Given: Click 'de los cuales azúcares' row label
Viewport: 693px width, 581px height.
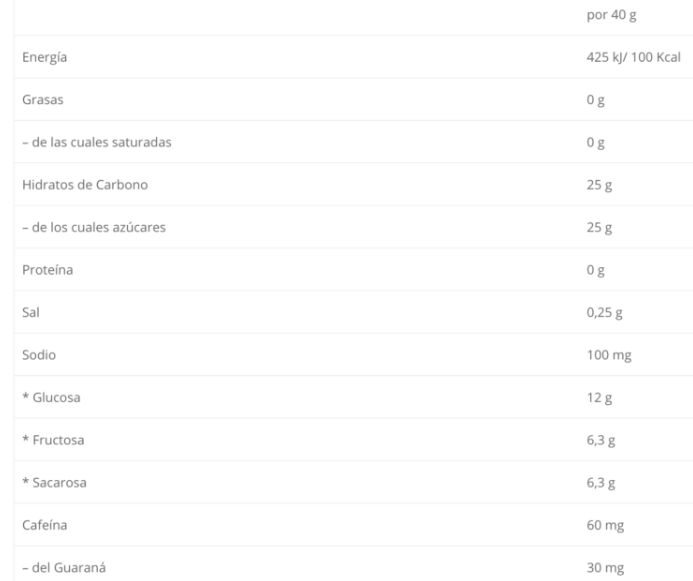Looking at the screenshot, I should (x=99, y=227).
